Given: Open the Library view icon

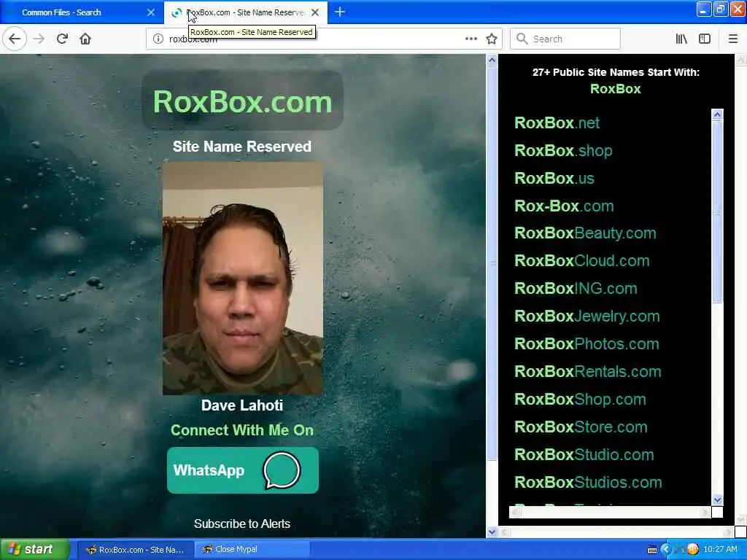Looking at the screenshot, I should [x=681, y=39].
